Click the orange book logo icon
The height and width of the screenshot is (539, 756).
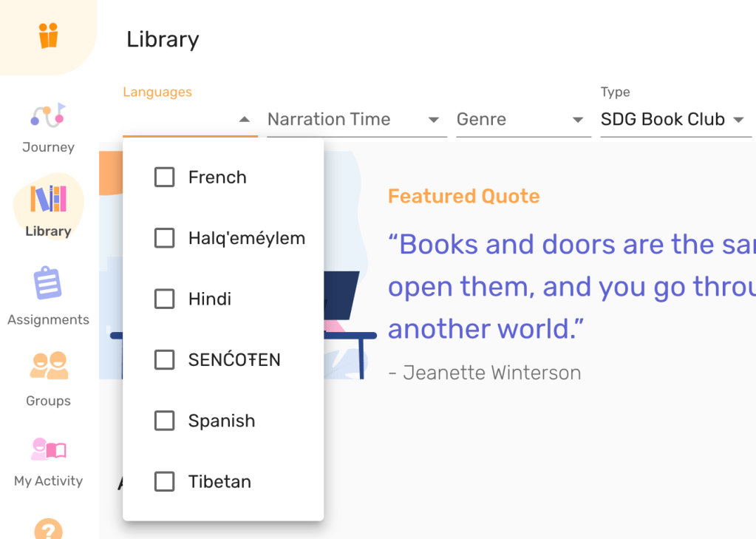[49, 35]
